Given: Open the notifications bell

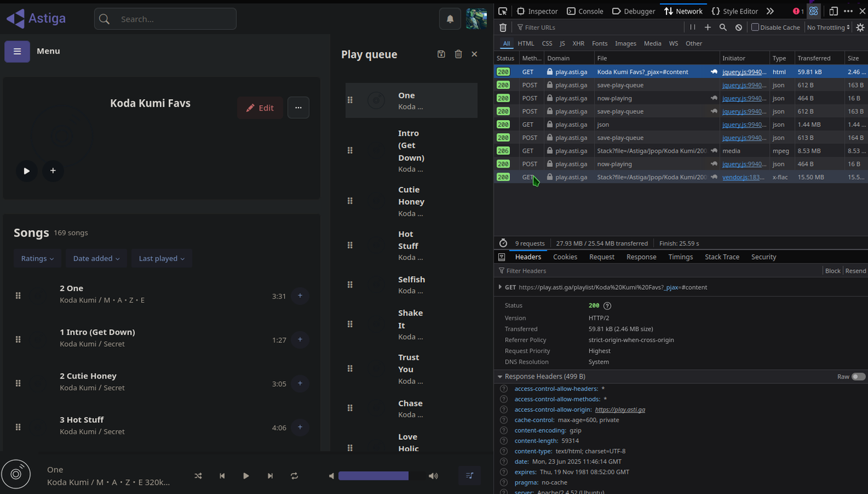Looking at the screenshot, I should [450, 19].
